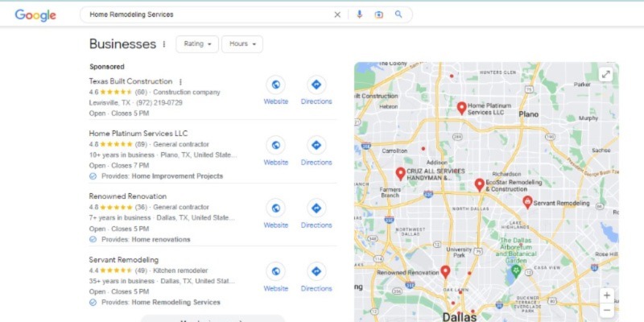Viewport: 644px width, 322px height.
Task: Get directions to Renowned Renovation
Action: point(316,208)
